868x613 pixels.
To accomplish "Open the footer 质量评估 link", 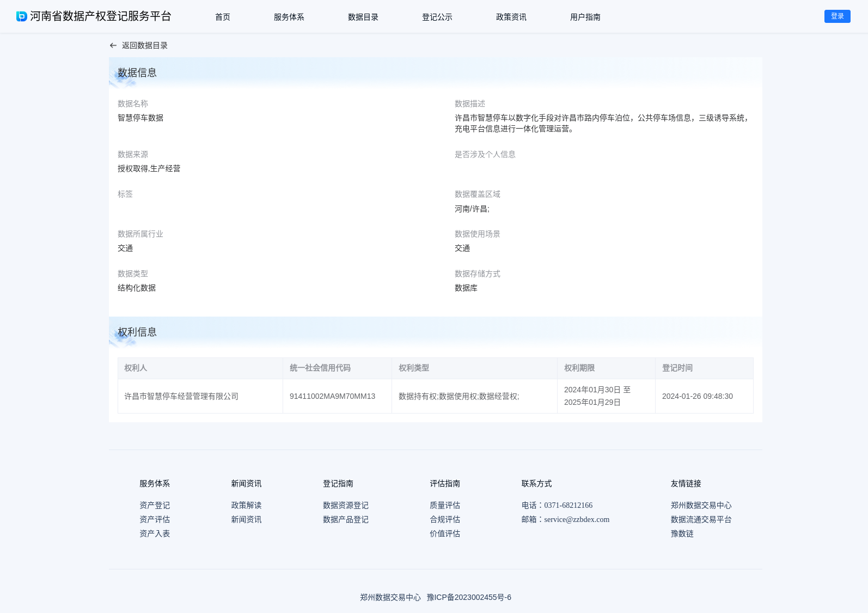I will [445, 506].
